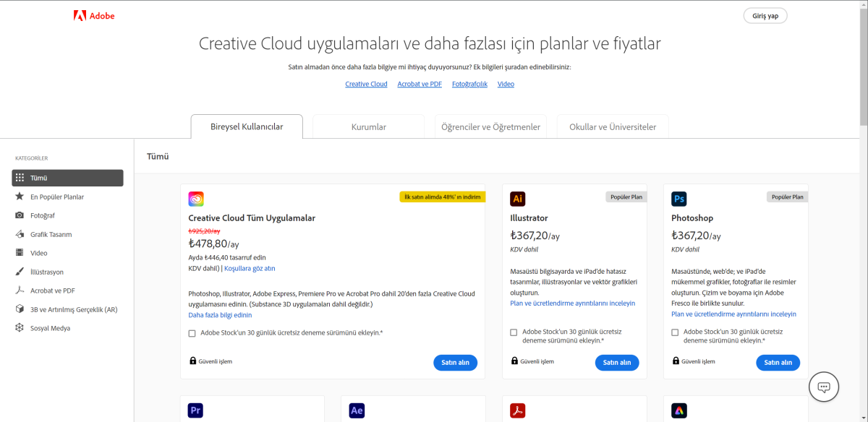868x422 pixels.
Task: Open Acrobat ve PDF header link
Action: coord(420,84)
